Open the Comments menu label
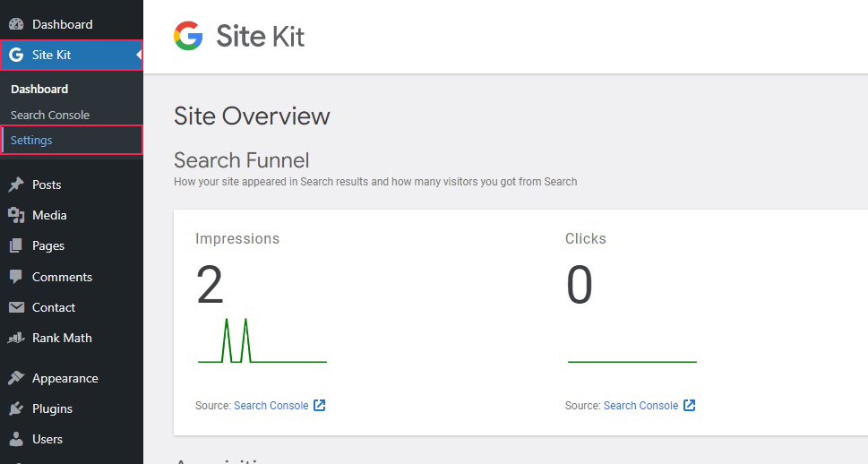This screenshot has width=868, height=464. click(x=62, y=277)
